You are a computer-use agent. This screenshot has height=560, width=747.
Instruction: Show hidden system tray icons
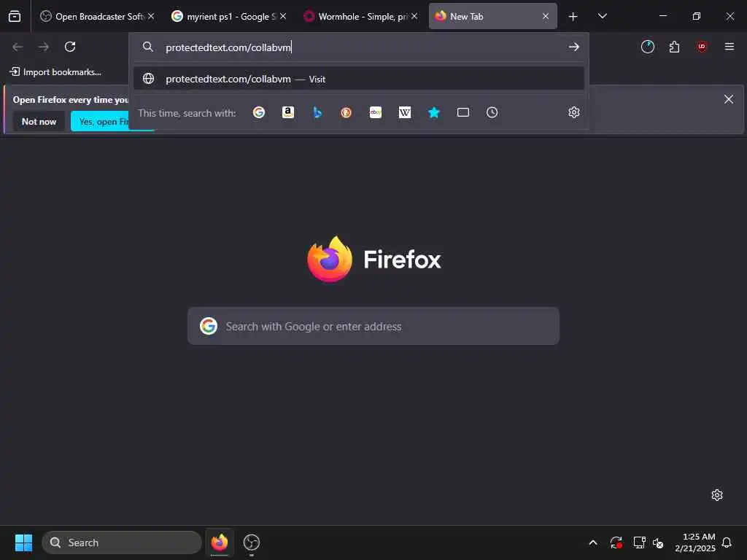592,542
